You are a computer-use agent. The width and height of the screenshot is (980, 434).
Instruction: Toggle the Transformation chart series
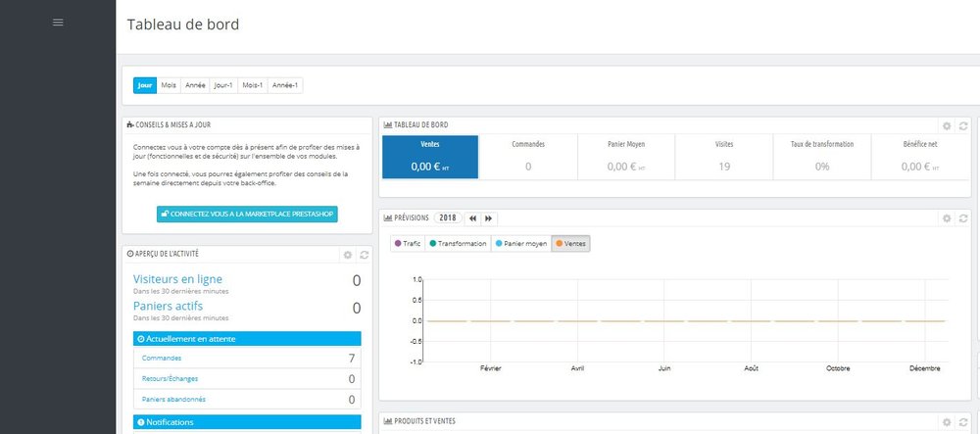pyautogui.click(x=458, y=244)
